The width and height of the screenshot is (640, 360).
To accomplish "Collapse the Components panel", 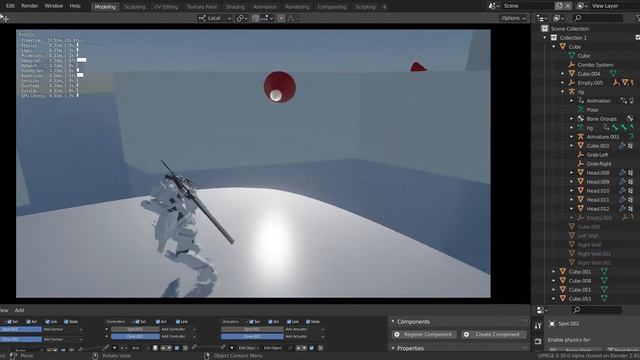I will [393, 322].
